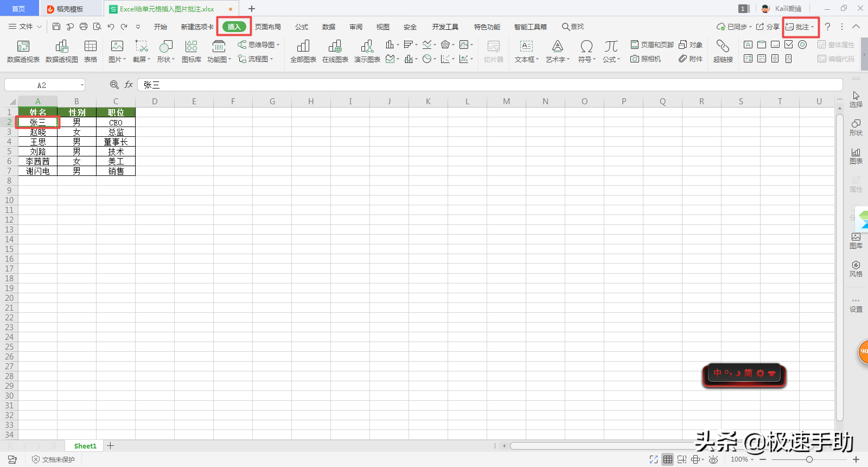
Task: Open the icon library (图标库)
Action: (191, 52)
